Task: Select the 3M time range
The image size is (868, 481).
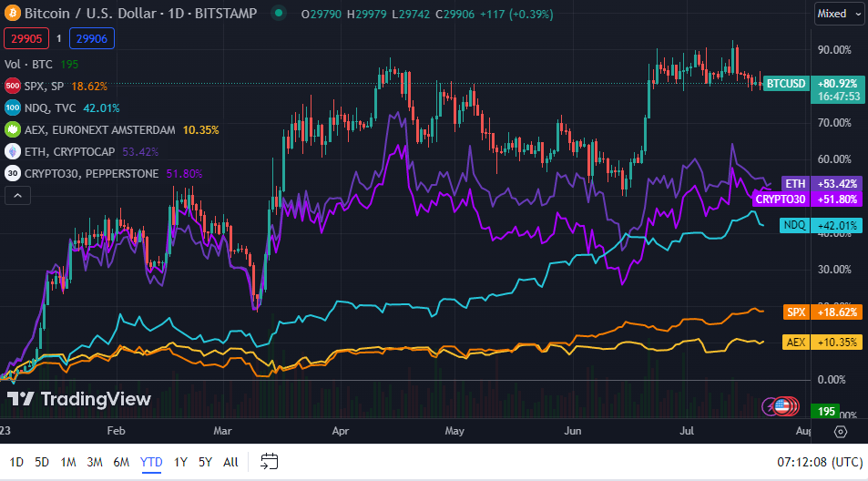Action: click(x=95, y=462)
